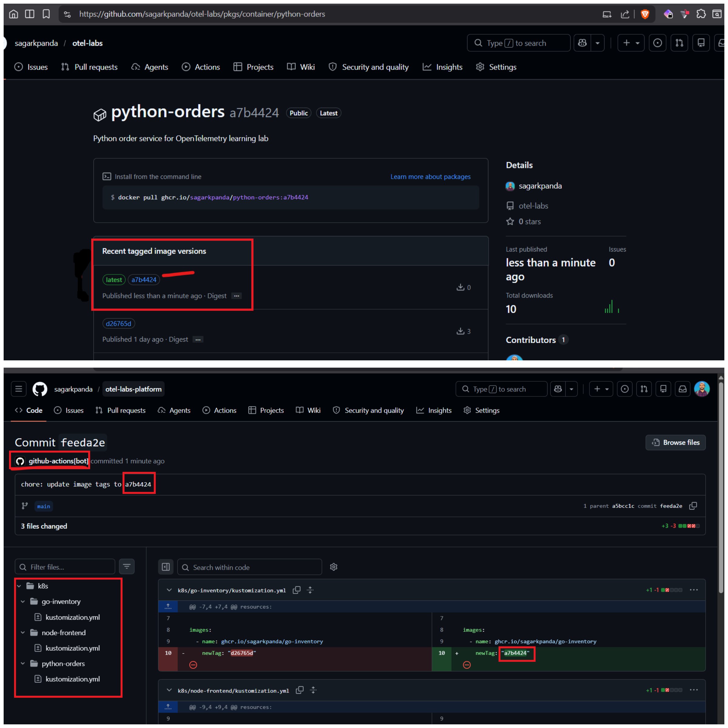This screenshot has width=728, height=728.
Task: Click the 0 stars text under Details
Action: [x=529, y=221]
